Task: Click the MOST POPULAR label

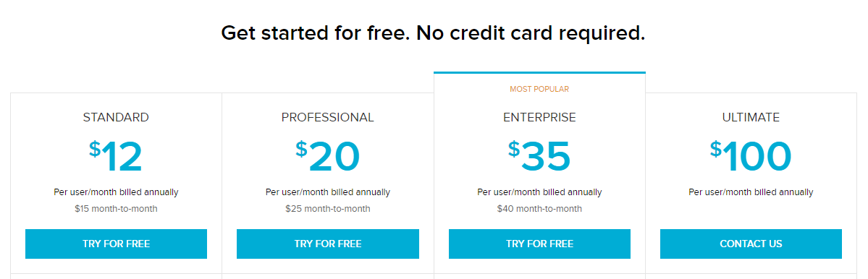Action: (540, 89)
